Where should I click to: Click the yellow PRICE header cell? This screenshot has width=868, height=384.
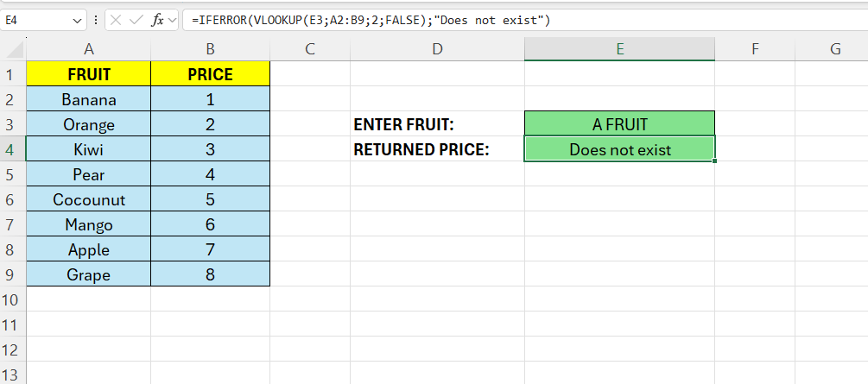pyautogui.click(x=210, y=74)
